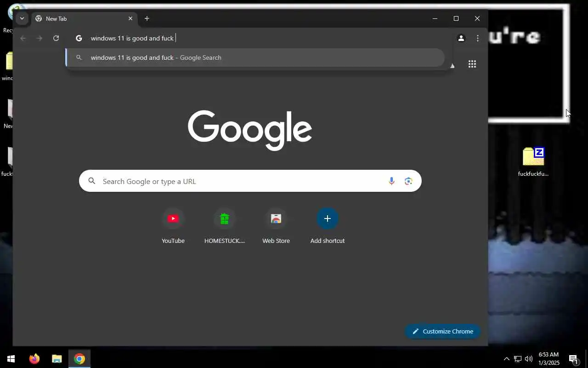Open the YouTube shortcut
The width and height of the screenshot is (588, 368).
click(173, 226)
